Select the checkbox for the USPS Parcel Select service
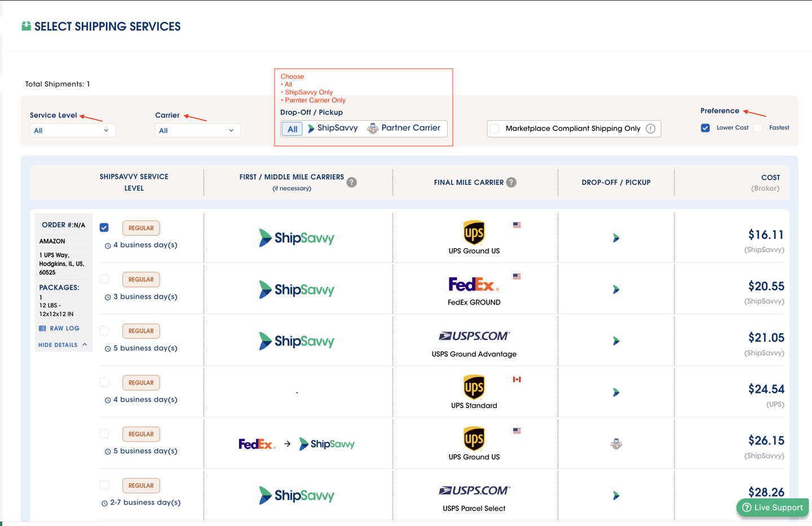Screen dimensions: 812x526 [x=104, y=485]
